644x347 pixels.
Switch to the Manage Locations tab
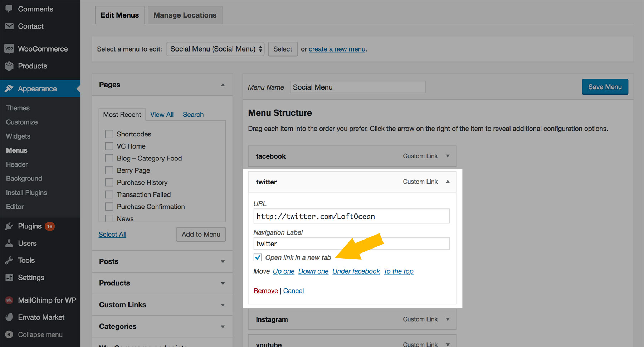click(x=185, y=15)
